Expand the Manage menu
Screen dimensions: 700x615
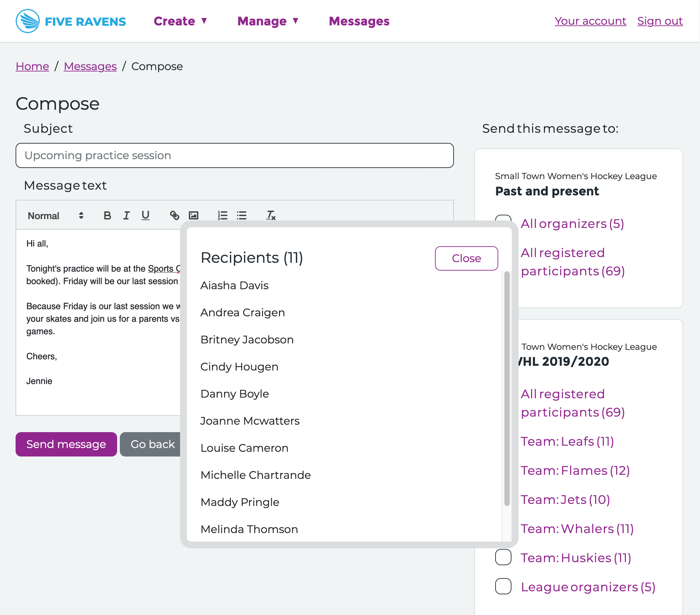pos(268,21)
